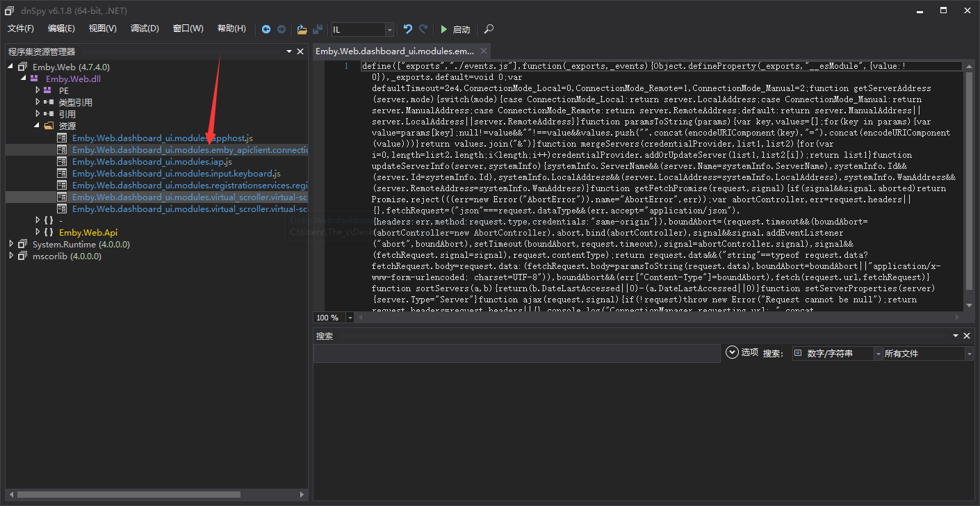Open the 窗口(W) menu
Screen dimensions: 980x506
[x=188, y=28]
